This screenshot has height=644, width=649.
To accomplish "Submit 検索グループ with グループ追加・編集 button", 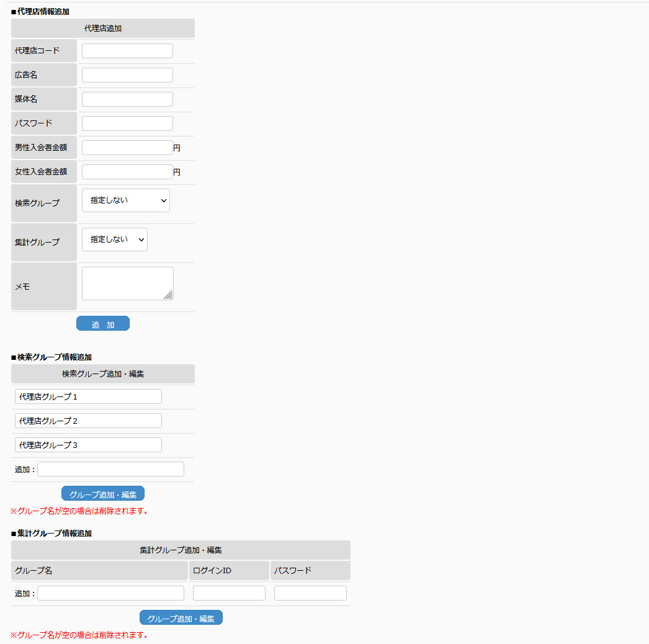I will click(103, 494).
